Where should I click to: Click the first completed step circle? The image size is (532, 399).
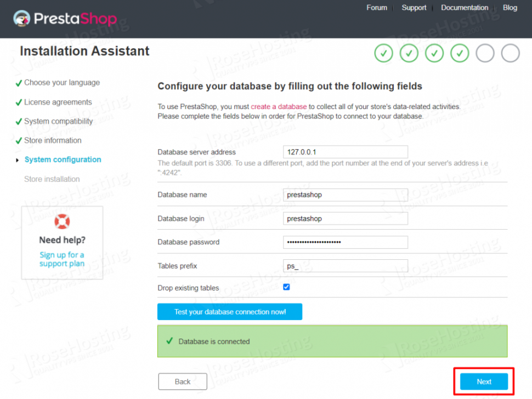383,53
